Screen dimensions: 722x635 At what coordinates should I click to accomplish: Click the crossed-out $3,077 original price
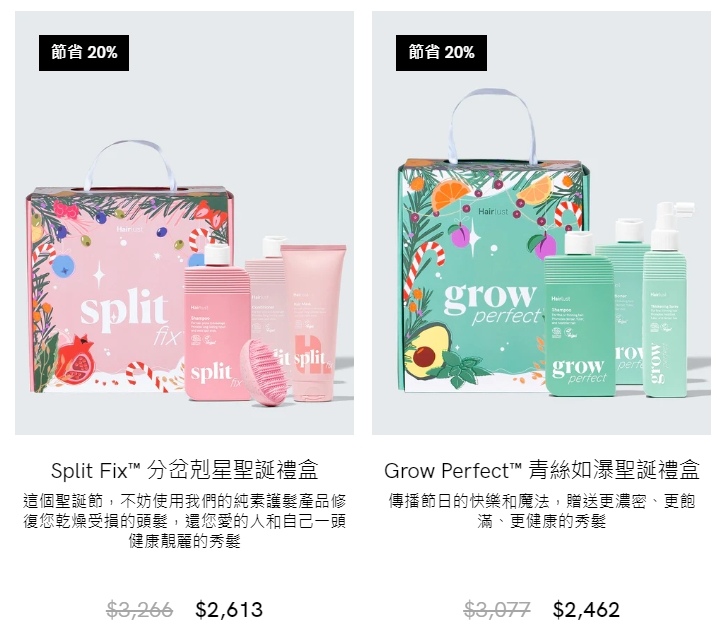(497, 610)
